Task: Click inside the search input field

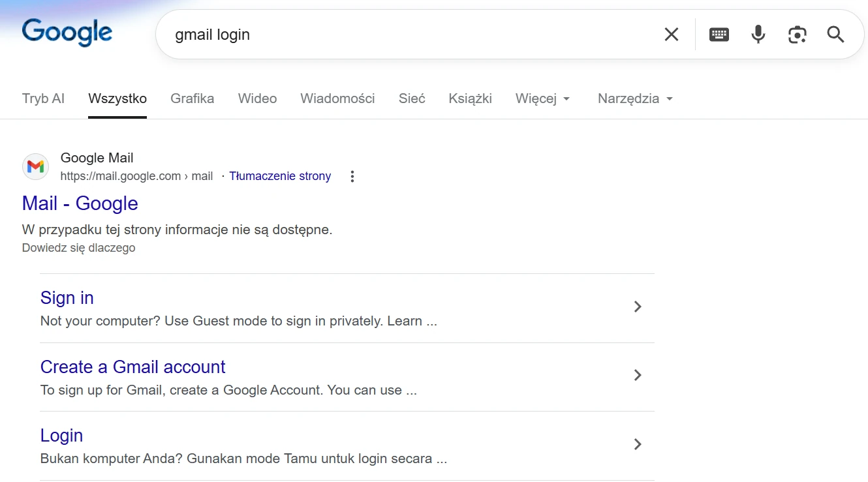Action: [x=392, y=34]
